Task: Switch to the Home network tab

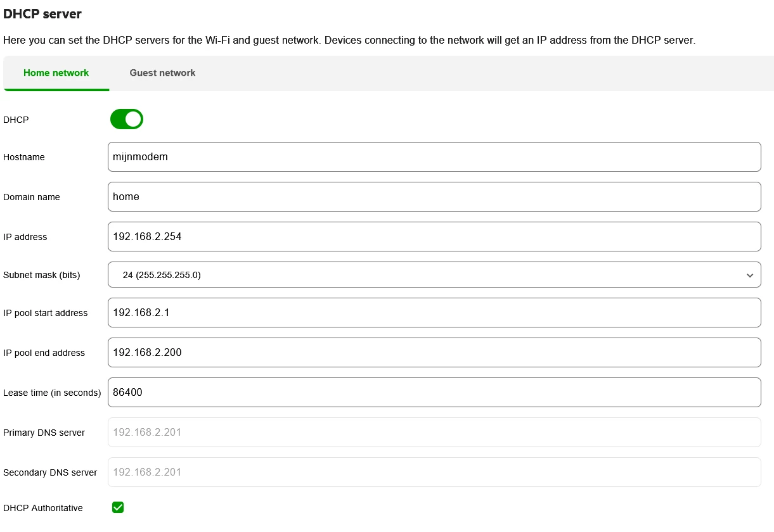Action: pos(56,73)
